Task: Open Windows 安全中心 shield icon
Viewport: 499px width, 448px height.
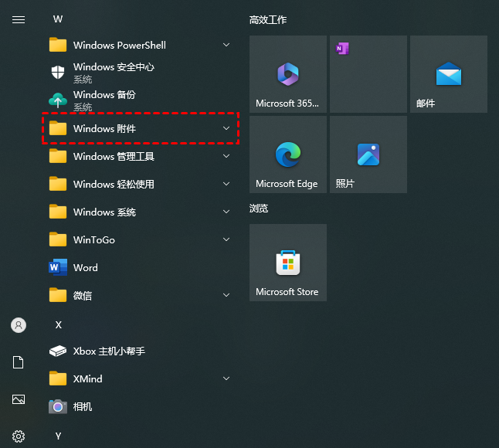Action: [58, 73]
